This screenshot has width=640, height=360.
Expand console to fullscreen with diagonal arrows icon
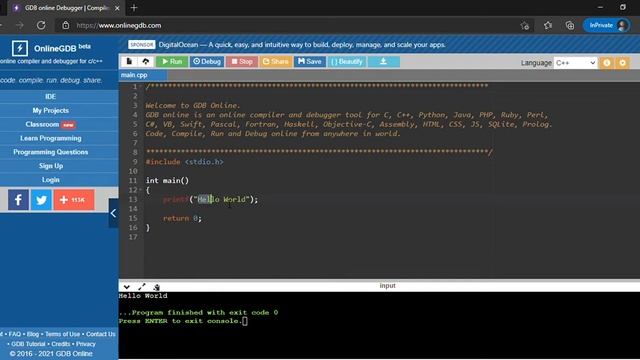point(142,287)
